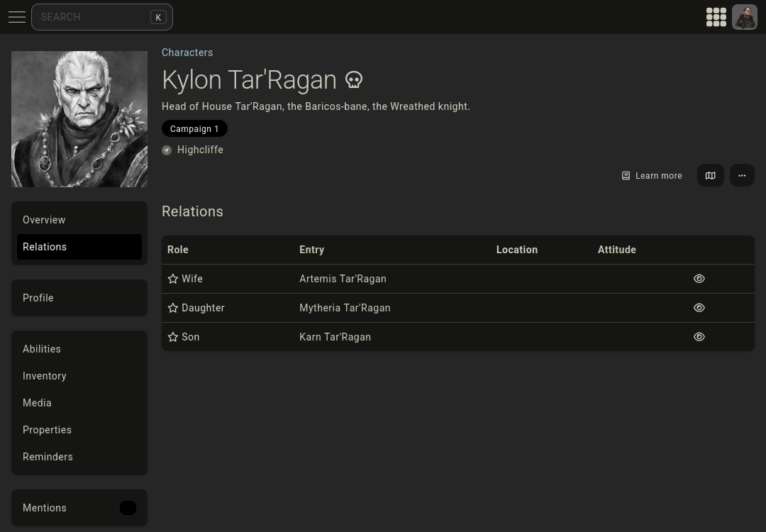Click the Campaign 1 tag badge
The height and width of the screenshot is (532, 766).
pyautogui.click(x=194, y=129)
